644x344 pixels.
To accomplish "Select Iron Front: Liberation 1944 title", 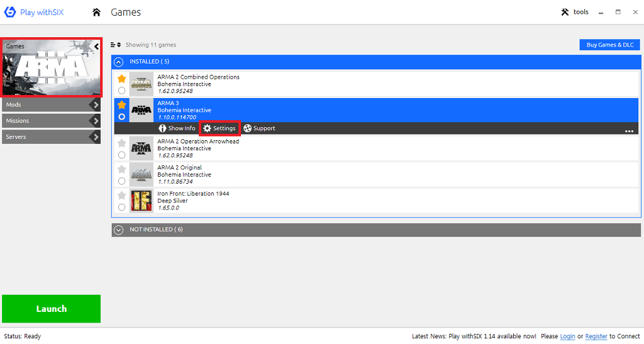I will coord(194,193).
